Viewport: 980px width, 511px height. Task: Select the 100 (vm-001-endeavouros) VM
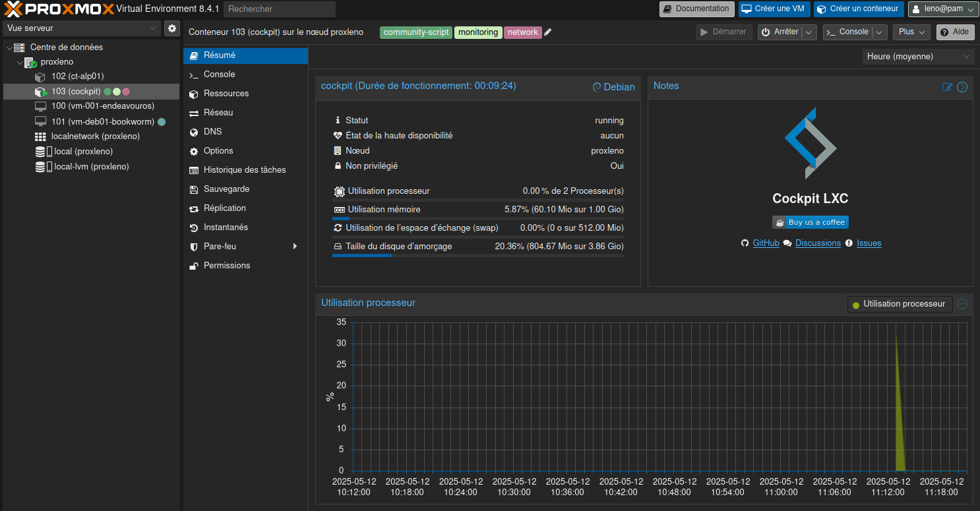click(x=102, y=106)
